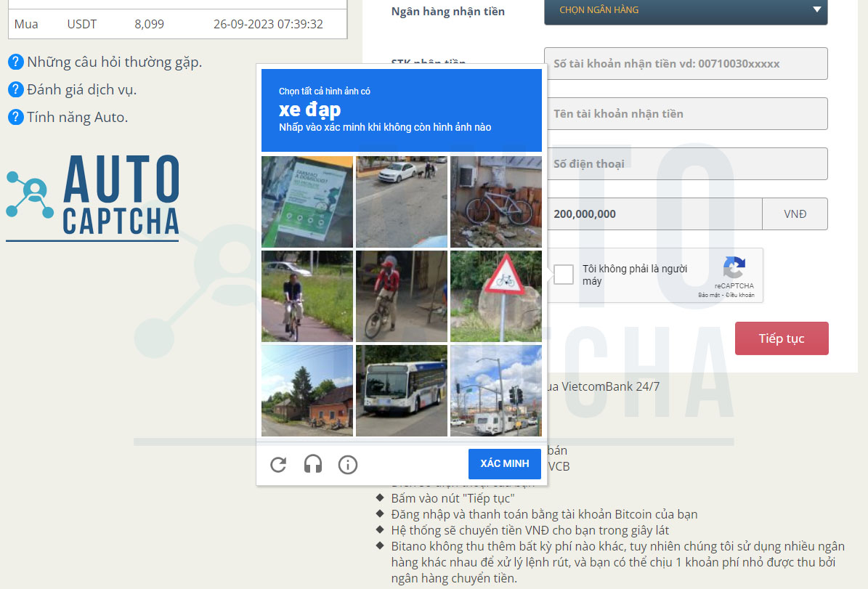Image resolution: width=868 pixels, height=589 pixels.
Task: Select tile with traffic light and RV
Action: (x=496, y=391)
